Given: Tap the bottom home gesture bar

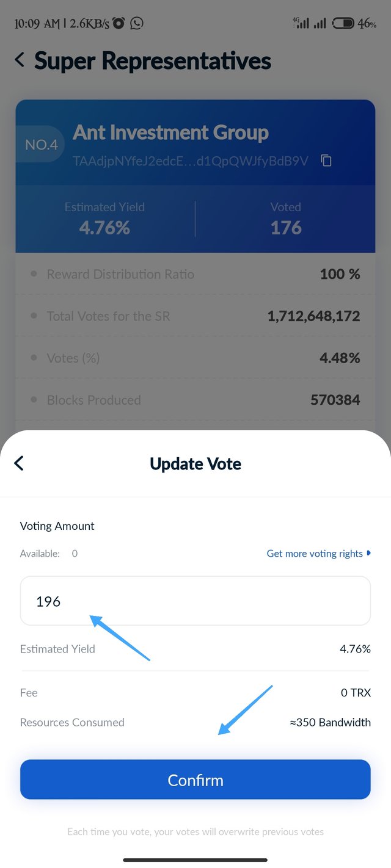Looking at the screenshot, I should coord(195,860).
